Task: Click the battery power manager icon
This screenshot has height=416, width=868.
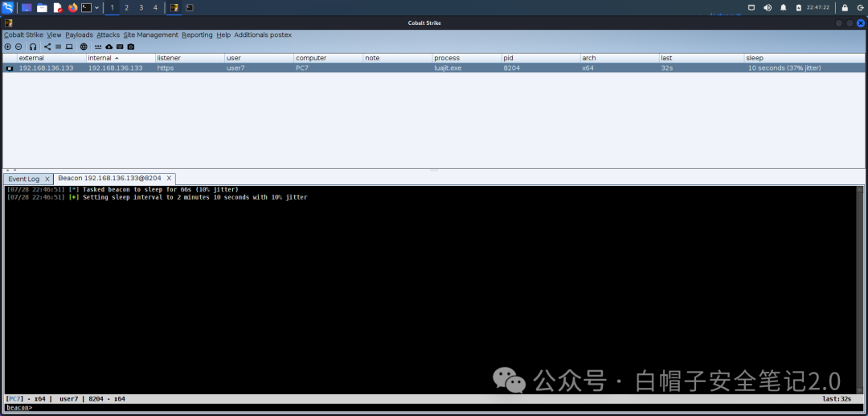Action: coord(799,8)
